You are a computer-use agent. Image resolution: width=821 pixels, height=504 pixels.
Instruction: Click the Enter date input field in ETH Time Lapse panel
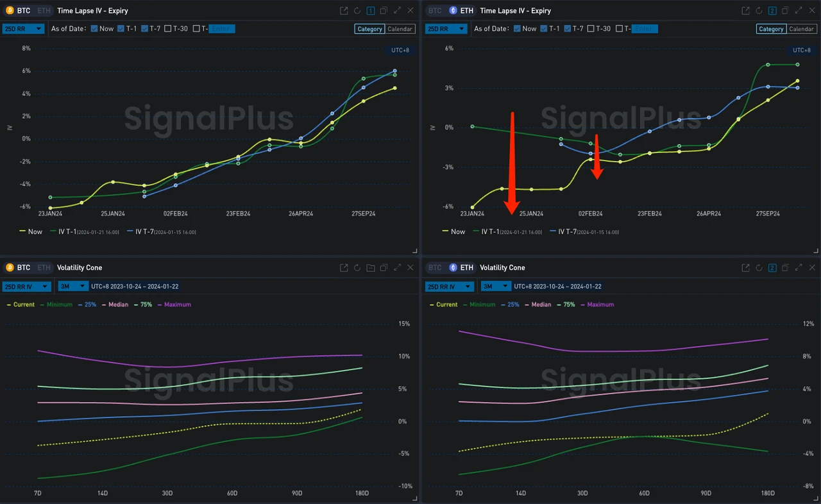pos(645,28)
